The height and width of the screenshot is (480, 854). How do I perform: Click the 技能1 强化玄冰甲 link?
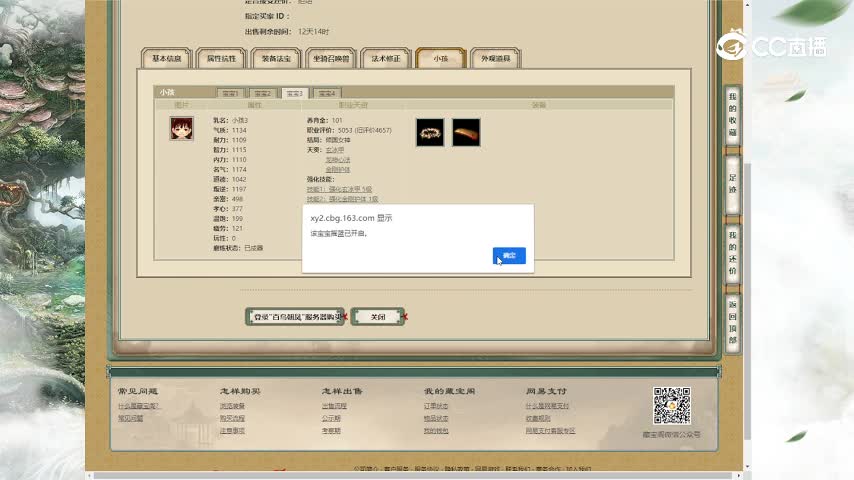coord(339,189)
